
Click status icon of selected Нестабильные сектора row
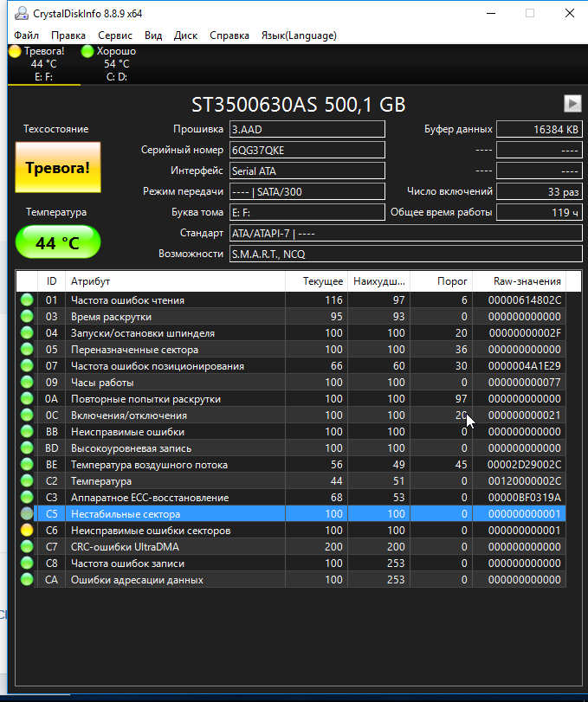click(x=27, y=513)
